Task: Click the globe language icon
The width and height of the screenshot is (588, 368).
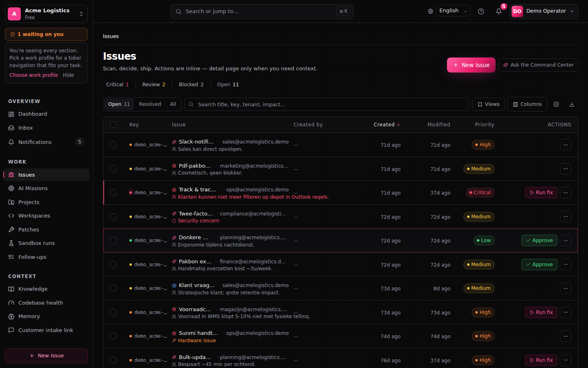Action: coord(430,11)
